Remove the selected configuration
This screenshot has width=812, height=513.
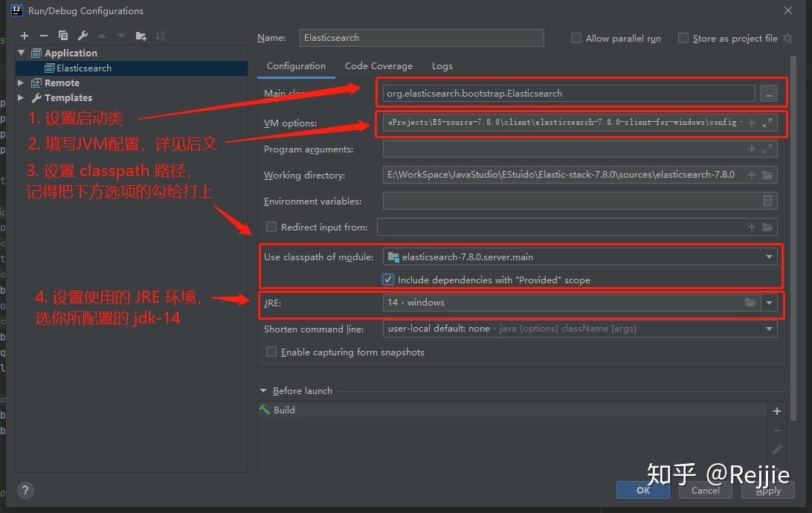pos(43,36)
